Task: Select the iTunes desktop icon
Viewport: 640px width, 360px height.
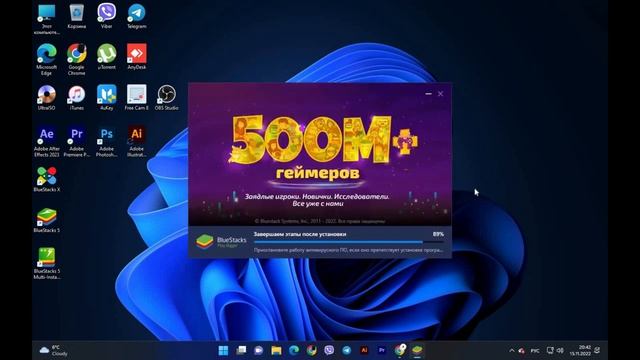Action: tap(77, 98)
